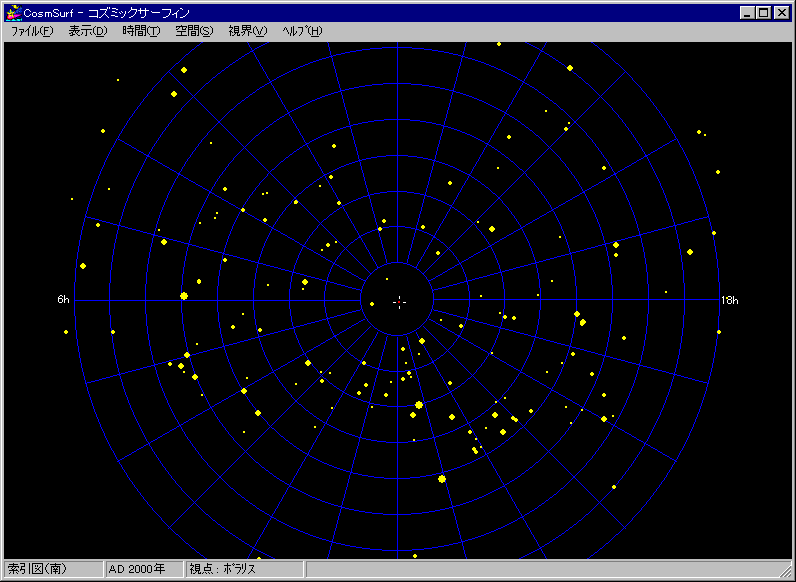Click the 索引図(南) status bar entry

click(x=53, y=569)
